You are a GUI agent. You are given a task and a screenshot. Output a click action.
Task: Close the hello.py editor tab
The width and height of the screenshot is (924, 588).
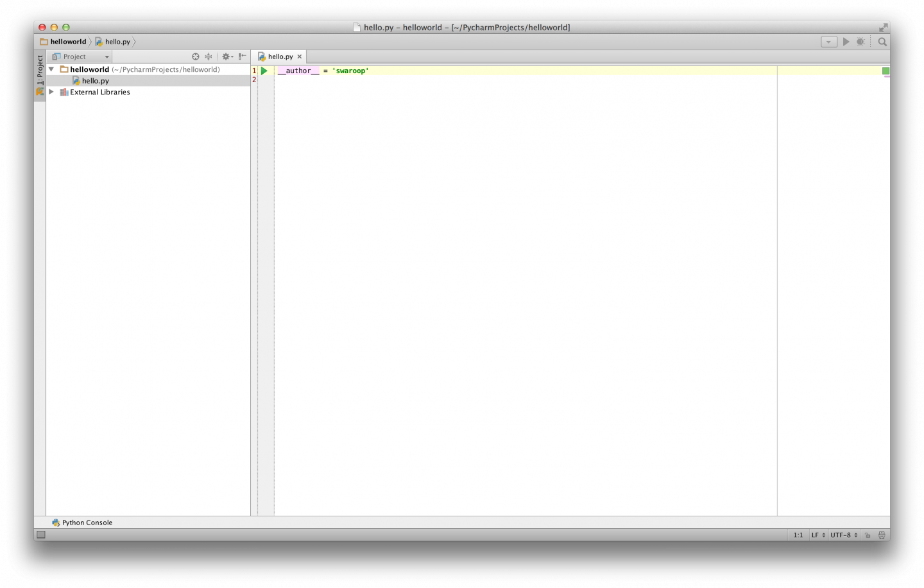coord(299,56)
